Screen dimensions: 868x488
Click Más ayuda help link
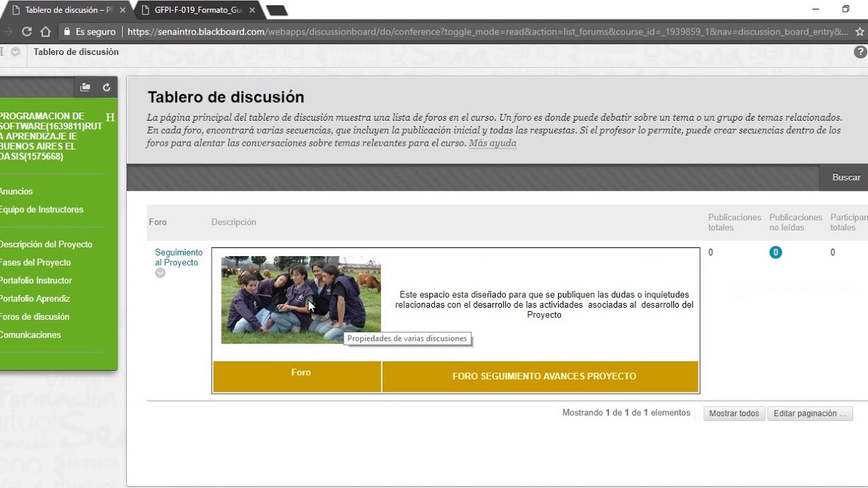click(x=492, y=144)
